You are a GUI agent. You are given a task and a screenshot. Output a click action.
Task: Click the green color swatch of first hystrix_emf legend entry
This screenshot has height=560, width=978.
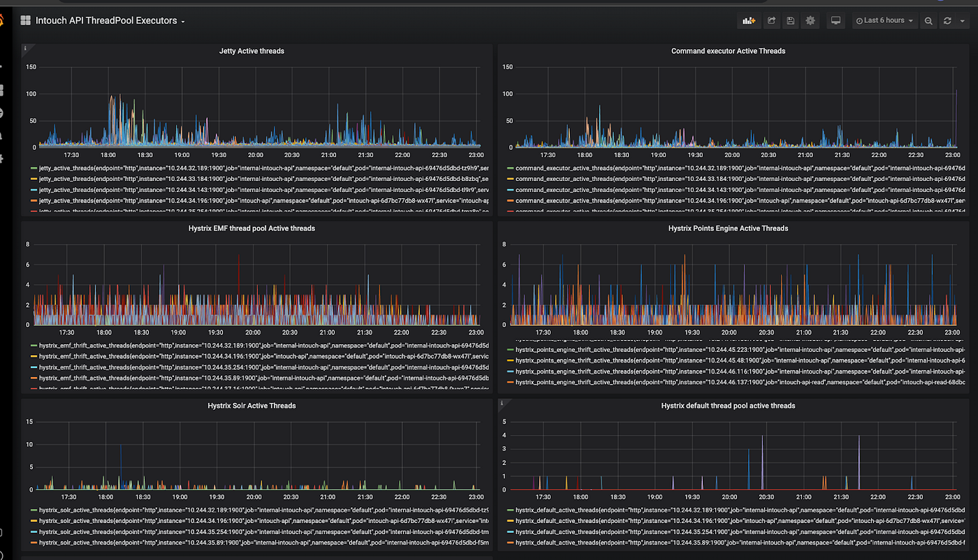34,346
